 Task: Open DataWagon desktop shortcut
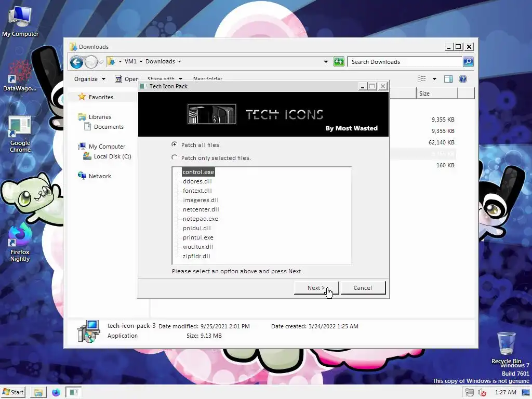[20, 76]
